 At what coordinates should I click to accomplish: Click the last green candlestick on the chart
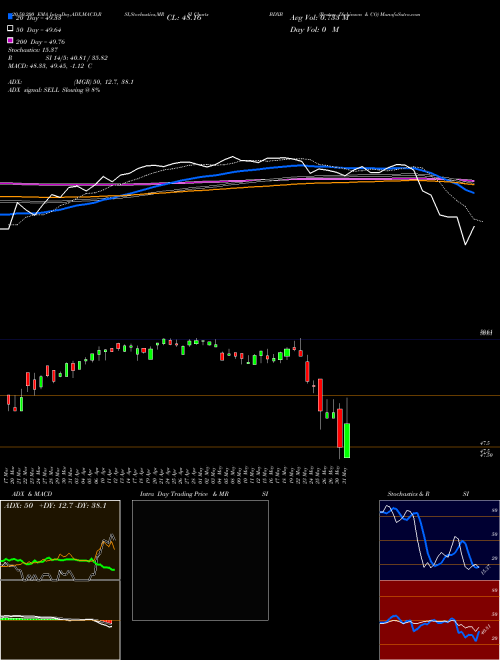(x=347, y=440)
